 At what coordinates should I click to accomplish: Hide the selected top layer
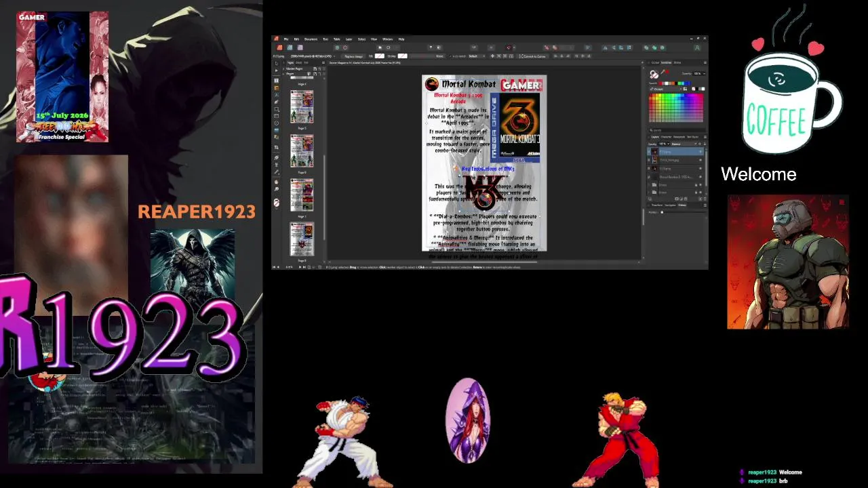pos(701,152)
